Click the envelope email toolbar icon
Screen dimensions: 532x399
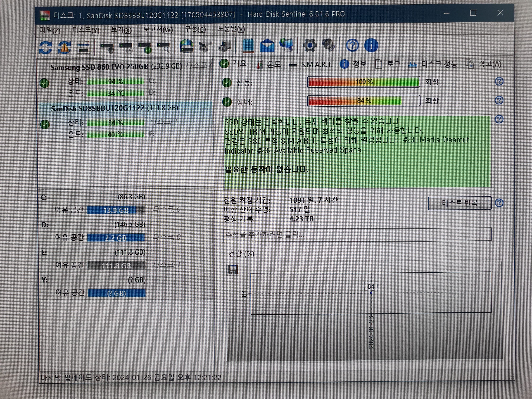coord(267,46)
